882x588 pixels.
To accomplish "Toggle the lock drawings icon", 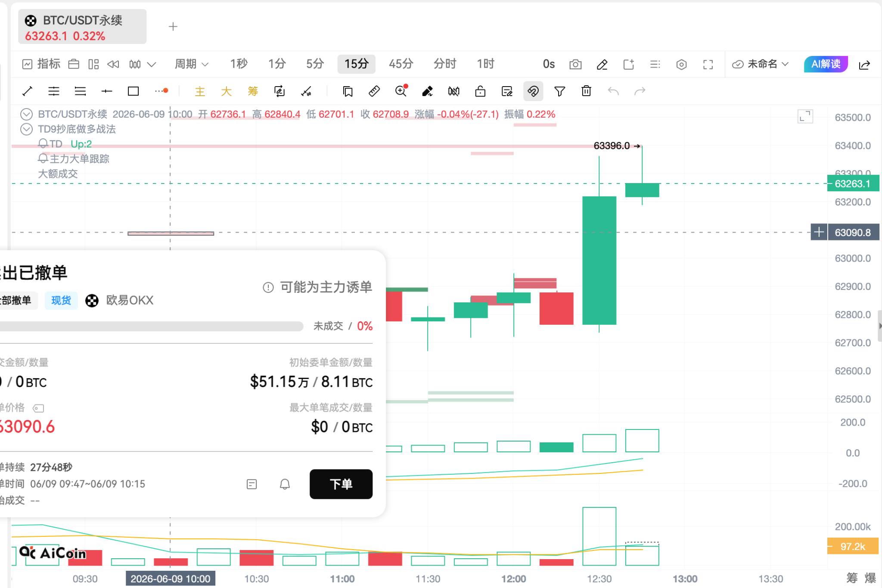I will (480, 91).
